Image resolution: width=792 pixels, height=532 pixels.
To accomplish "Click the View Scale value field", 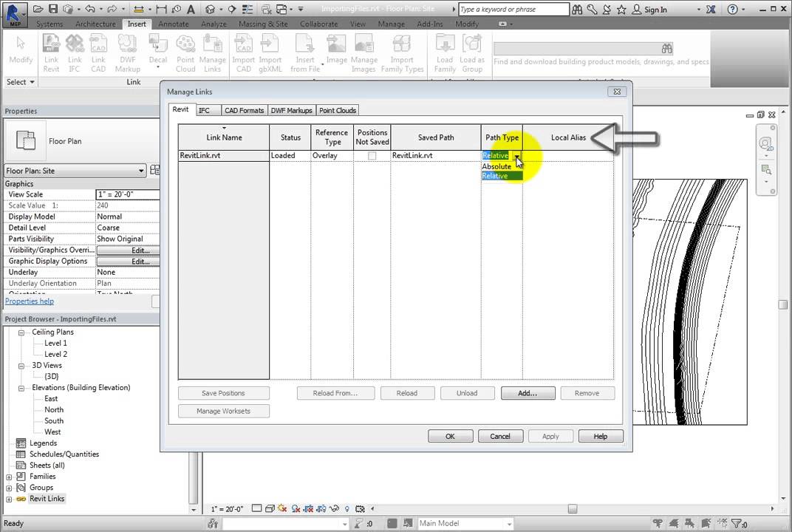I will pyautogui.click(x=128, y=194).
